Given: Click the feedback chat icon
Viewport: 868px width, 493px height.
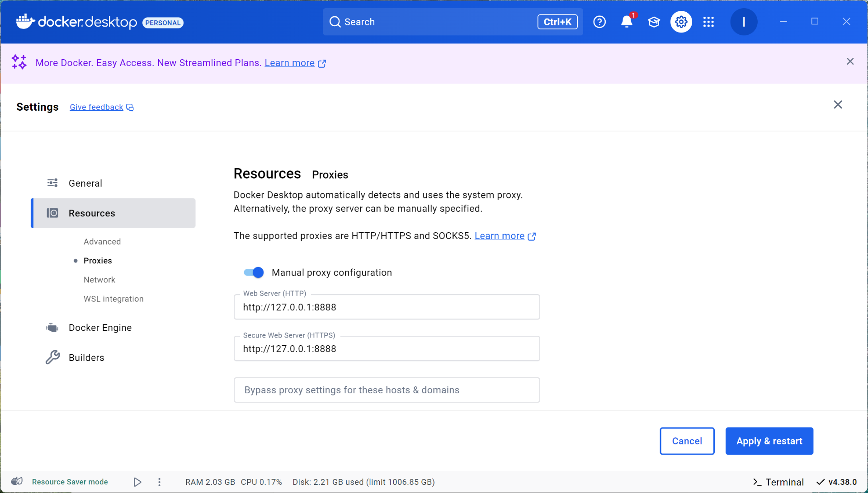Looking at the screenshot, I should click(x=130, y=108).
